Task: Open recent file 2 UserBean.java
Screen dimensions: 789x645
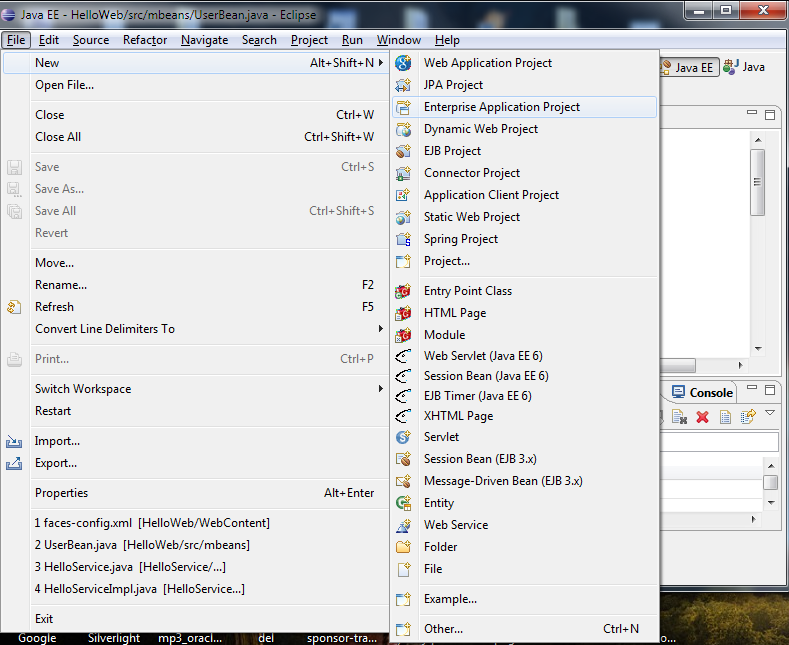Action: coord(195,545)
